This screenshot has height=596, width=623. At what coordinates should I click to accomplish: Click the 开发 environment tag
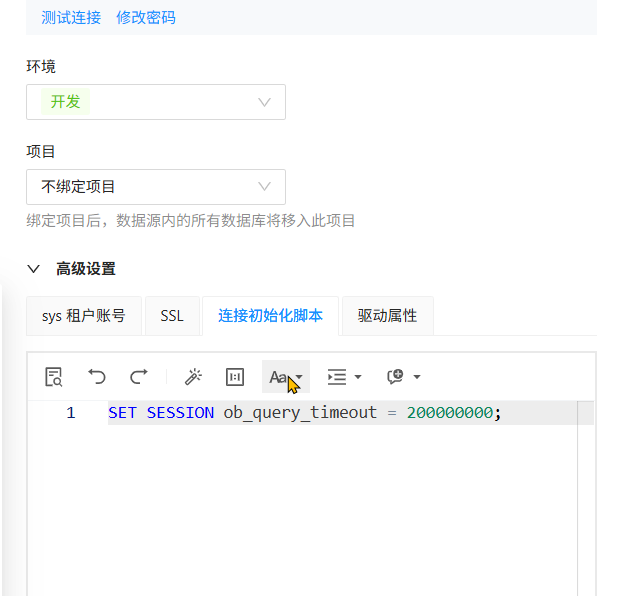point(66,102)
